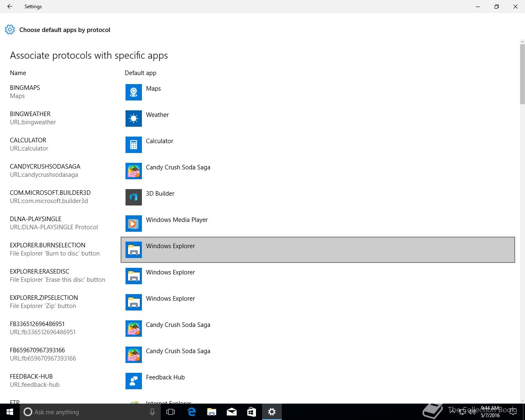
Task: Click Candy Crush icon in CANDYCRUSHSODASAGA row
Action: pos(134,171)
